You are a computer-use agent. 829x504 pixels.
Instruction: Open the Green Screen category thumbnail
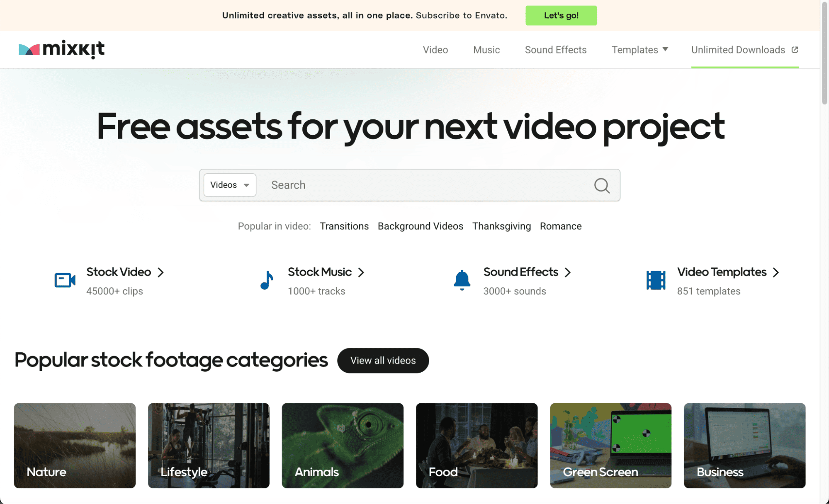point(610,446)
